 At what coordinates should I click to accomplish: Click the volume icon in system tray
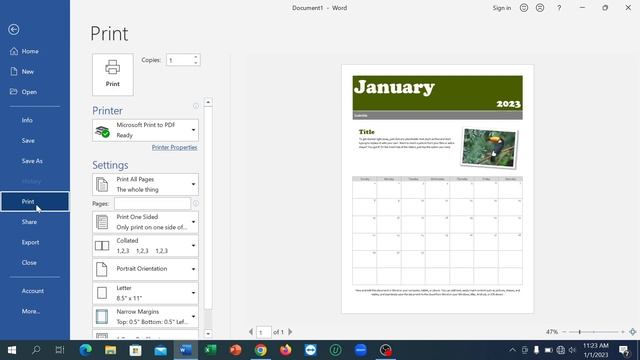(x=572, y=350)
